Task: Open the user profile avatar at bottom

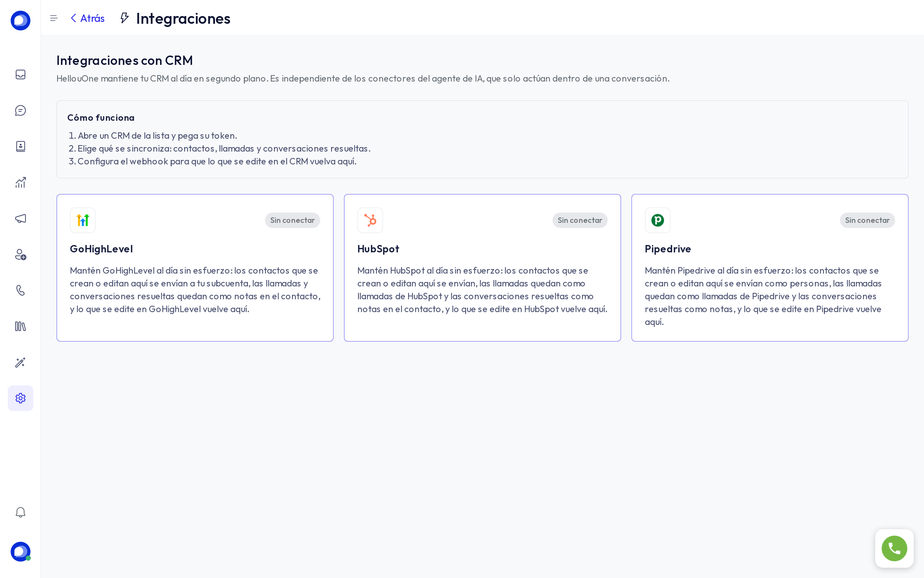Action: [20, 552]
